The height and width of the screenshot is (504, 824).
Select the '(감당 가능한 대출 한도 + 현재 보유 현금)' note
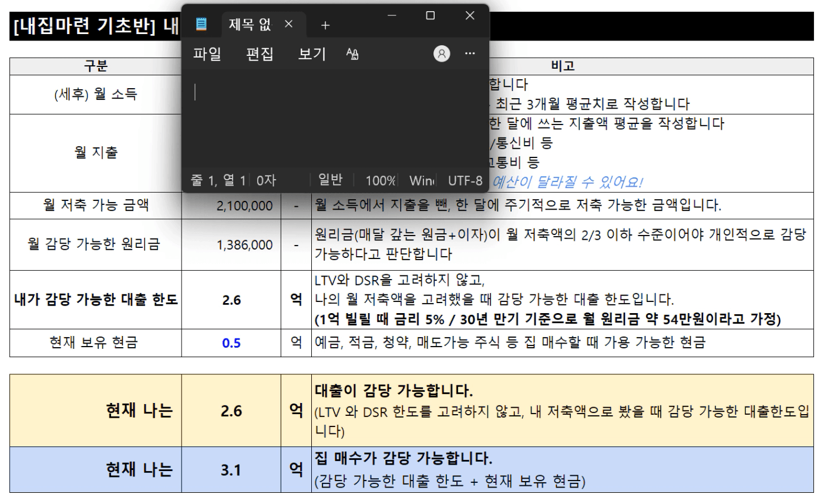(450, 482)
